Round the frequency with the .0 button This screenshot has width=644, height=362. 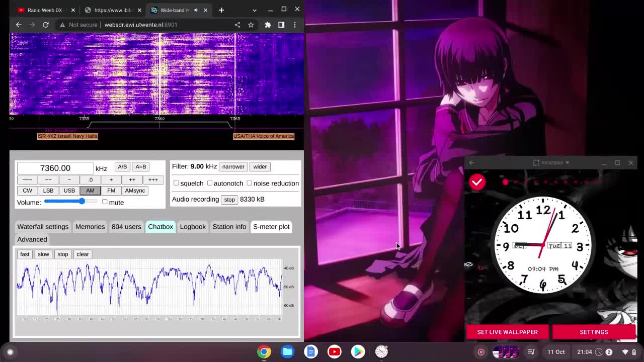90,179
